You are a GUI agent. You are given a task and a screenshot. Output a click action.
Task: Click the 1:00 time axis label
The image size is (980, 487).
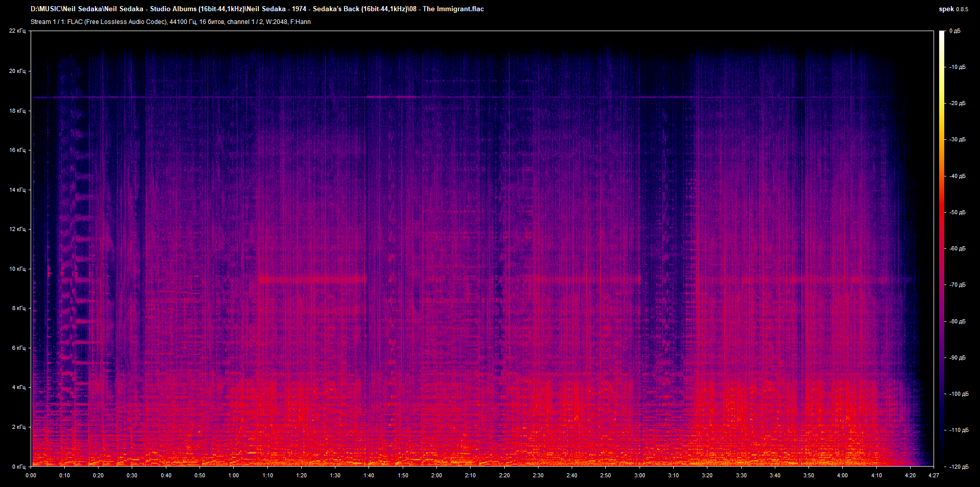click(x=234, y=475)
